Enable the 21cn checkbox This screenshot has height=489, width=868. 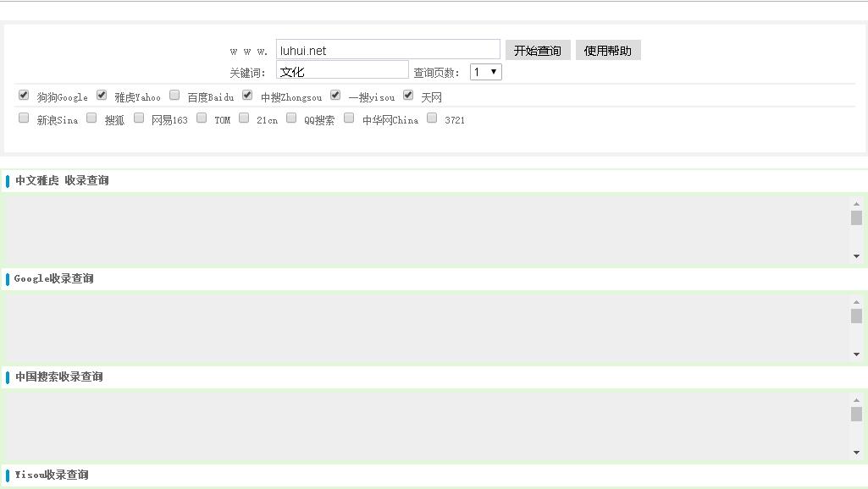(x=244, y=118)
